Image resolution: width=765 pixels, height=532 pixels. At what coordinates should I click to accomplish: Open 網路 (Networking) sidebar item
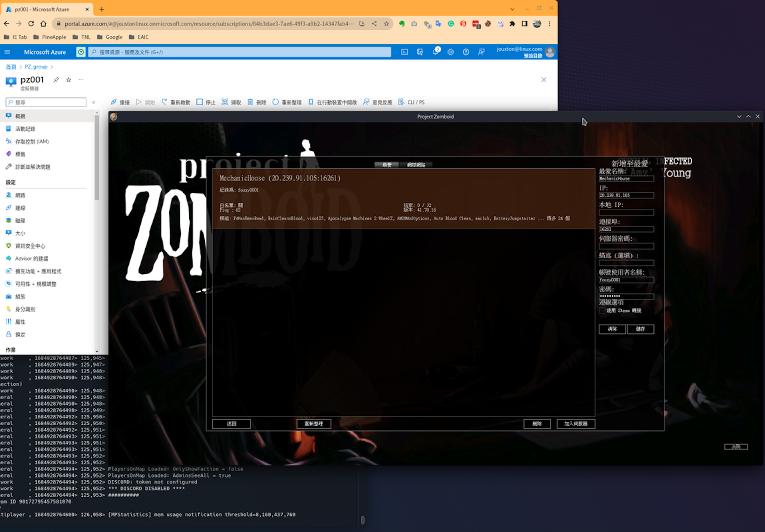47,195
